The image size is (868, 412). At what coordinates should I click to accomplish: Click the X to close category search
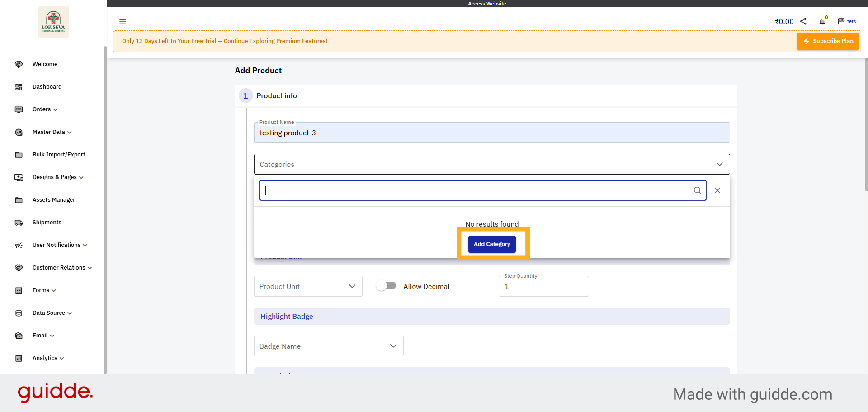point(717,190)
